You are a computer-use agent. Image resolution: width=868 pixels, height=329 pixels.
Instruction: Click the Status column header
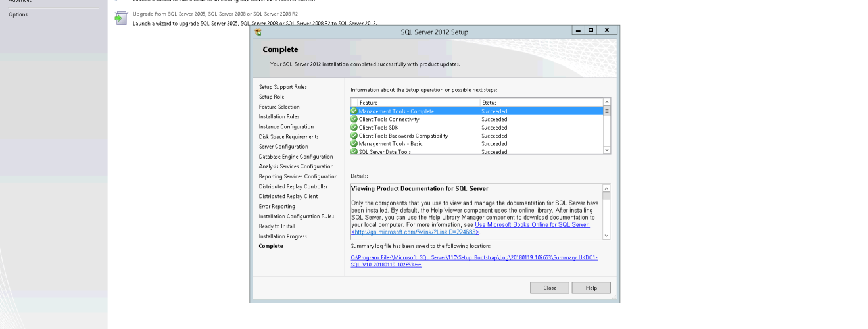[x=541, y=103]
